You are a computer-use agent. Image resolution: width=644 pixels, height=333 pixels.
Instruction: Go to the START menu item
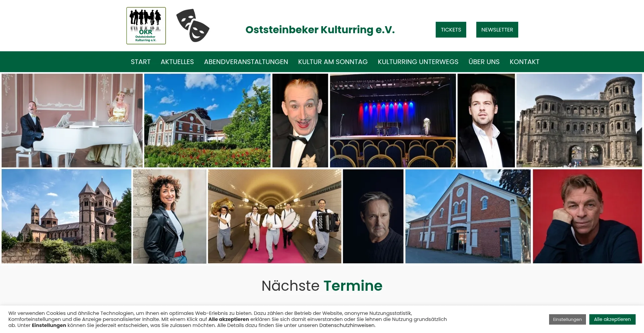[x=141, y=62]
